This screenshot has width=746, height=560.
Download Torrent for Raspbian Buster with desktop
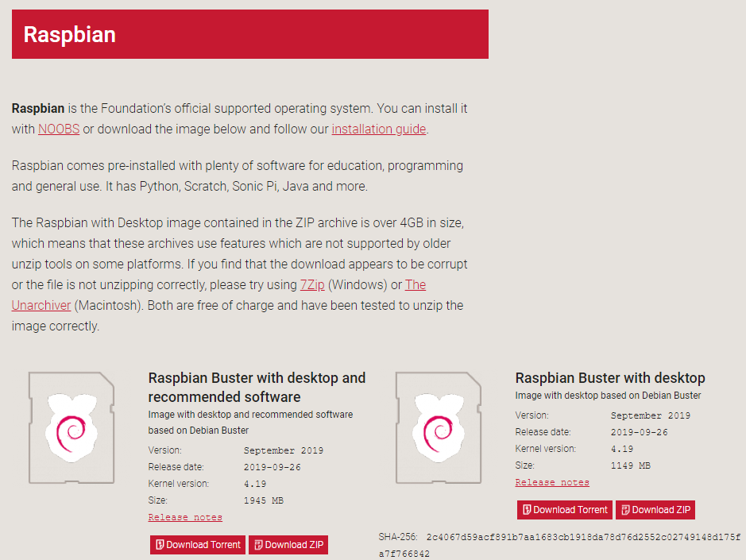pos(565,510)
